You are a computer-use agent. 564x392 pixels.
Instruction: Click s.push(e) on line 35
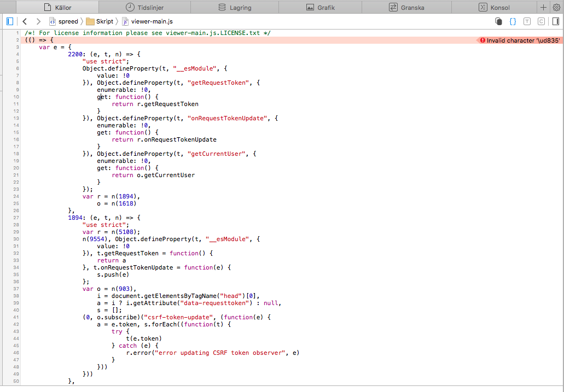pyautogui.click(x=113, y=274)
